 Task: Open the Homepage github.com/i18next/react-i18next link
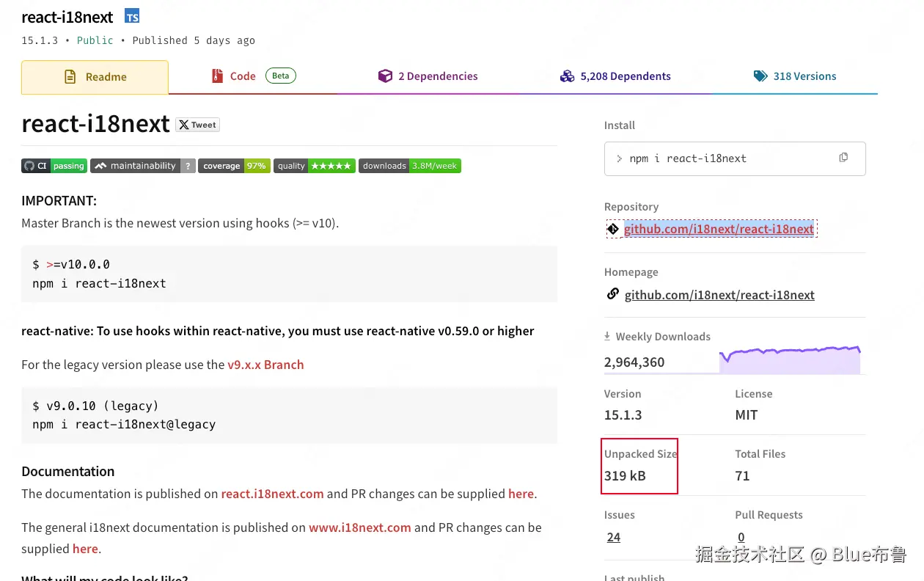(x=719, y=295)
